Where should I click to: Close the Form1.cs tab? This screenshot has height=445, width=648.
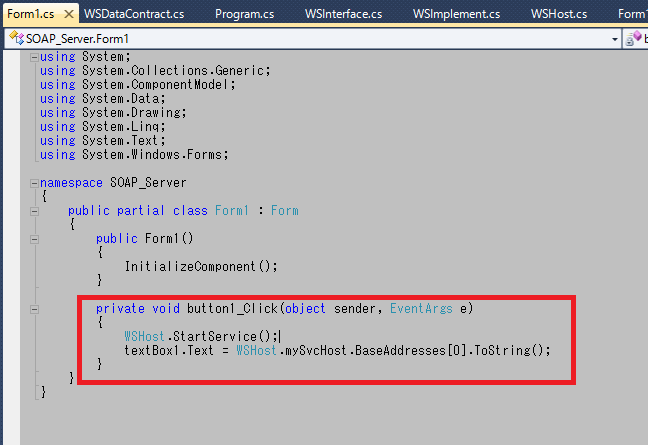click(x=67, y=15)
